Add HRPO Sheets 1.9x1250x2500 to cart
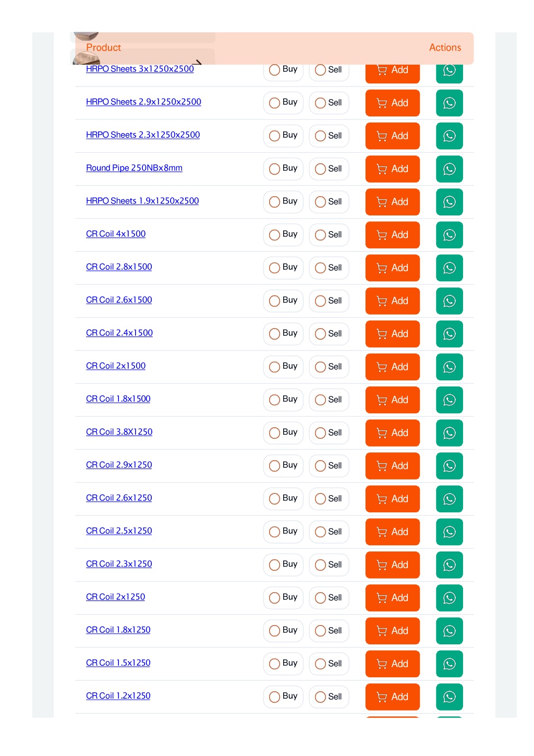 click(x=392, y=202)
